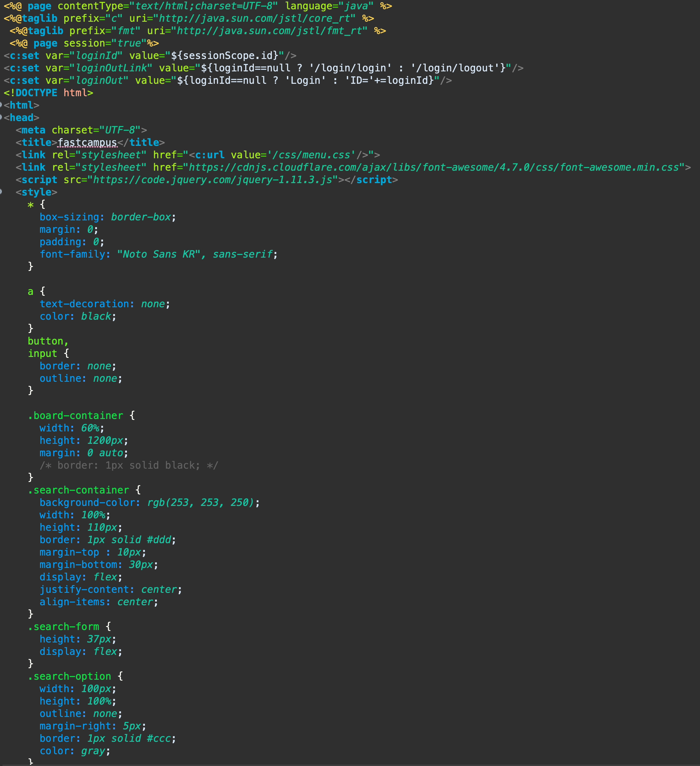Collapse the head tag fold marker
Screen dimensions: 700x766
1,117
